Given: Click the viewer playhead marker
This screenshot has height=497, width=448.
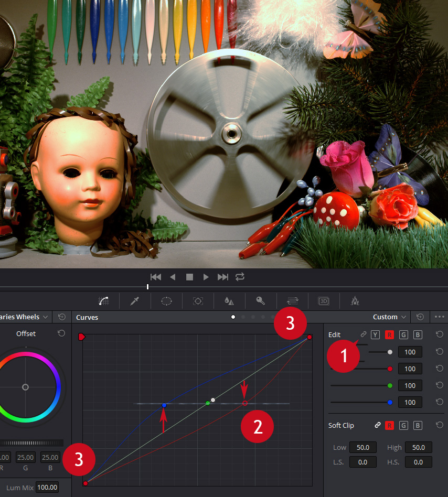Looking at the screenshot, I should [x=147, y=287].
